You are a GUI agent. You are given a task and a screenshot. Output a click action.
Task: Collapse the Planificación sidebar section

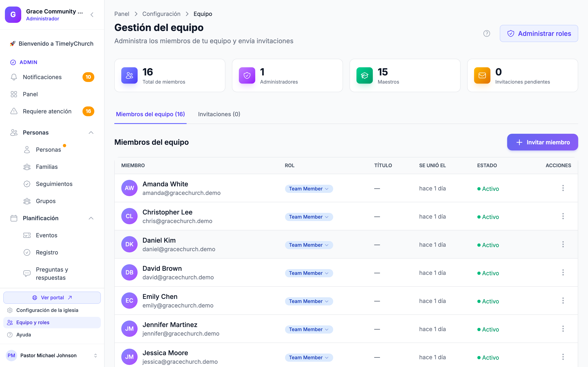(91, 218)
